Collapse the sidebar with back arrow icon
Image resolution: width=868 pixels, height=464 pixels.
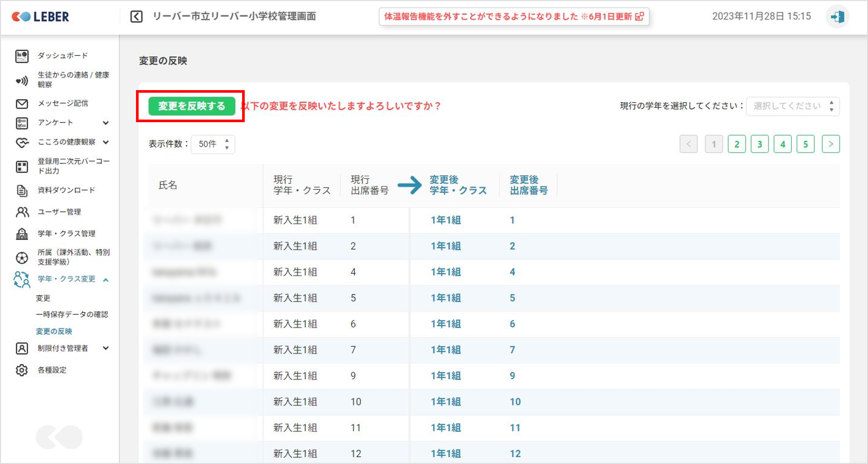pyautogui.click(x=136, y=17)
